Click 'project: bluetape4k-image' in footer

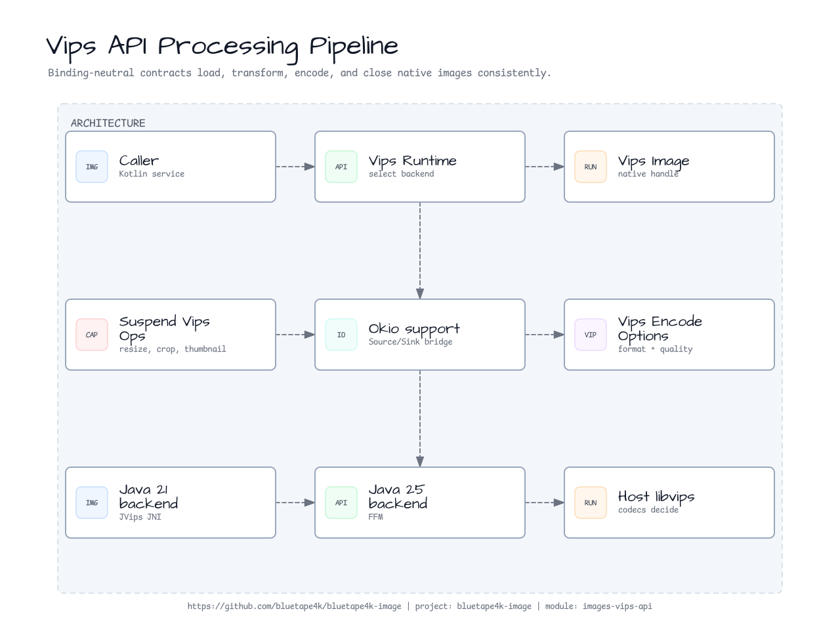click(x=473, y=606)
